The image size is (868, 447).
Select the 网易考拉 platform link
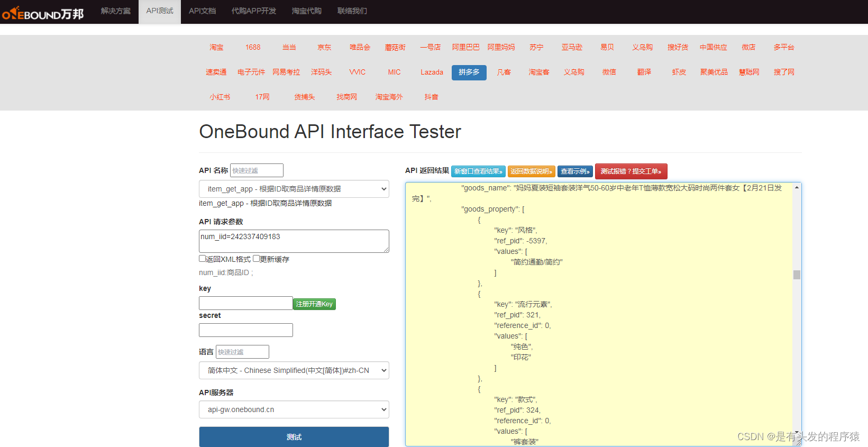coord(286,72)
